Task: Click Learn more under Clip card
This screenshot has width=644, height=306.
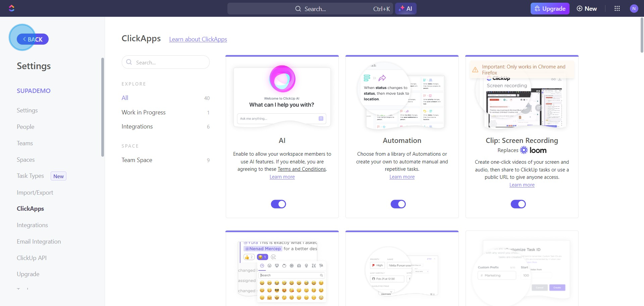Action: [522, 185]
